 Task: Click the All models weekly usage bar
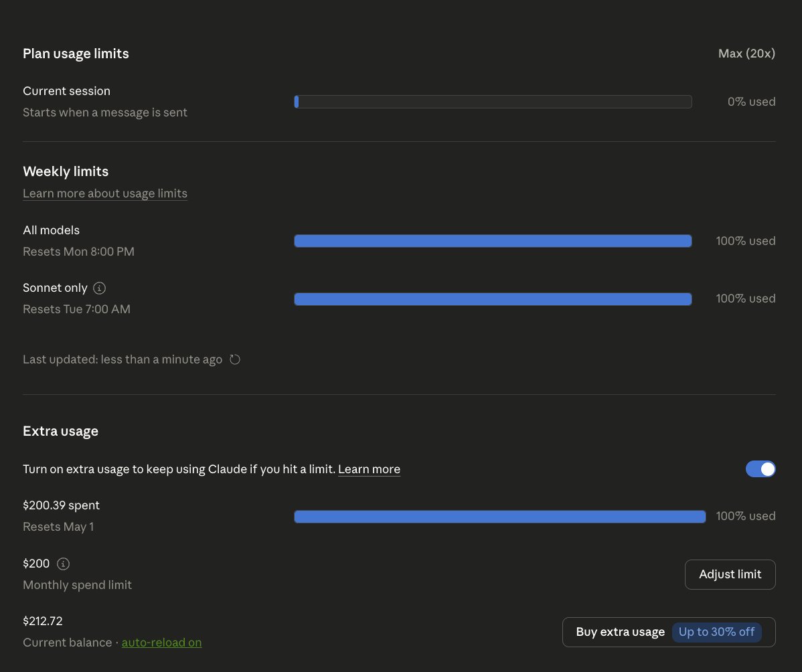493,241
